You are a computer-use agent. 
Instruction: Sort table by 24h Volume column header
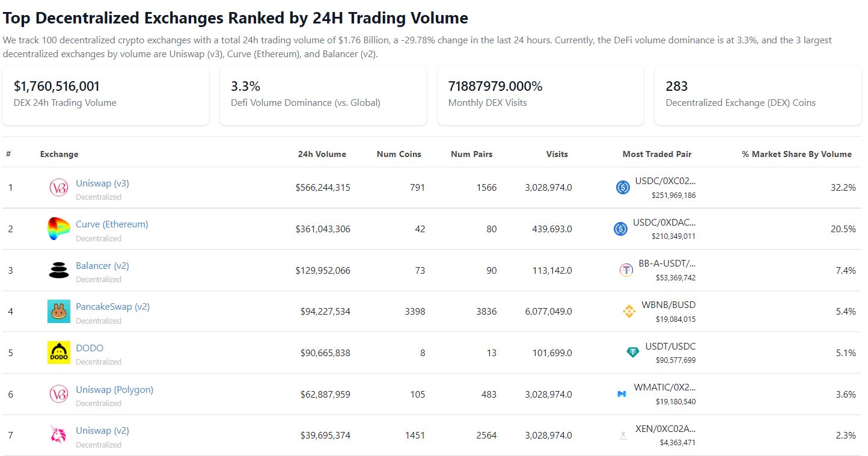[322, 154]
